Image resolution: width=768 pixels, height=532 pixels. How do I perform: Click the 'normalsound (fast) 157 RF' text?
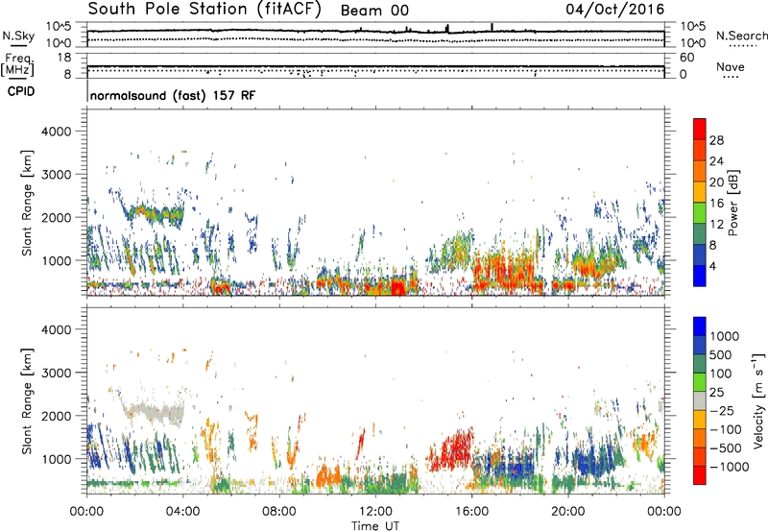pyautogui.click(x=173, y=95)
